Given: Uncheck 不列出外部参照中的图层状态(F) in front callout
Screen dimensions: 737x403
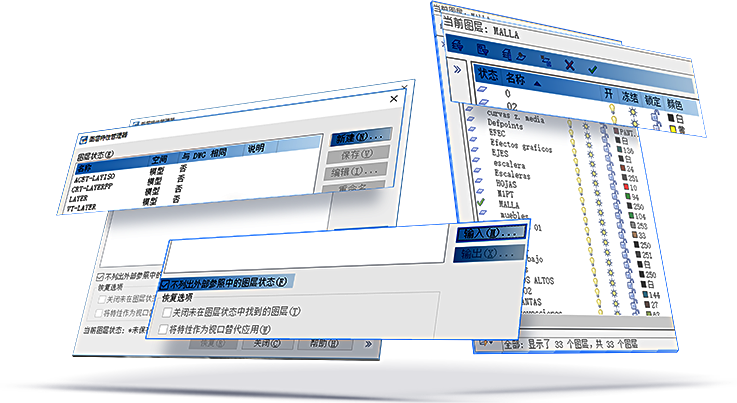Looking at the screenshot, I should point(165,284).
